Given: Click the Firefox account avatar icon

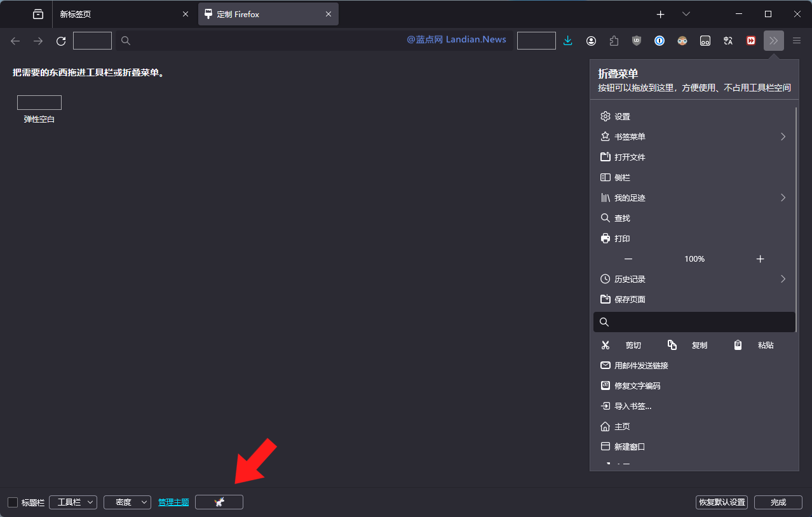Looking at the screenshot, I should [591, 41].
